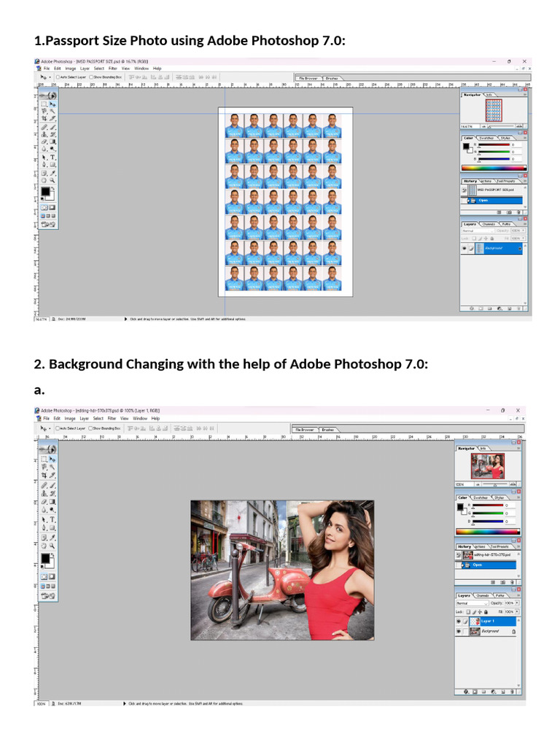Toggle lock all in the editing-hdr Layers panel

486,612
